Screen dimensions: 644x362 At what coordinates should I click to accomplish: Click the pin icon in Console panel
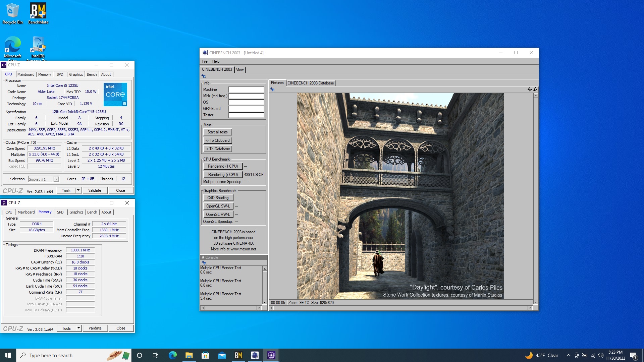coord(204,263)
